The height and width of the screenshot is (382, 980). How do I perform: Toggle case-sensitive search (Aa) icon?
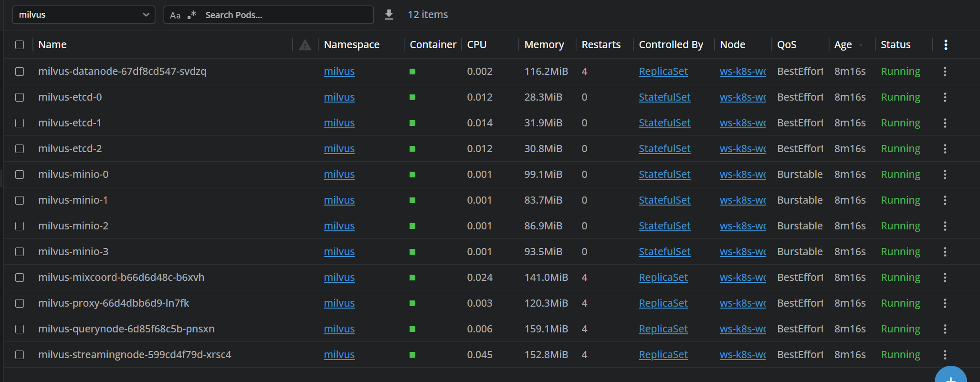tap(175, 15)
